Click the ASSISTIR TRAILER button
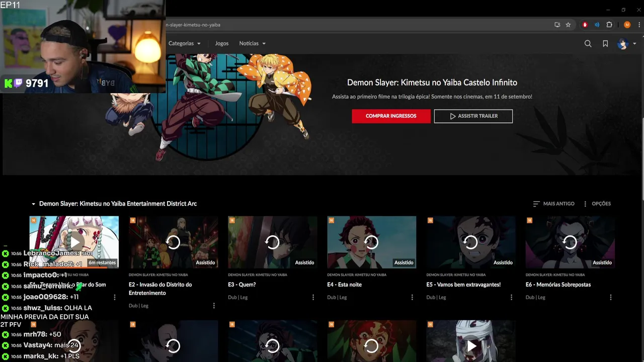Image resolution: width=644 pixels, height=362 pixels. coord(473,116)
